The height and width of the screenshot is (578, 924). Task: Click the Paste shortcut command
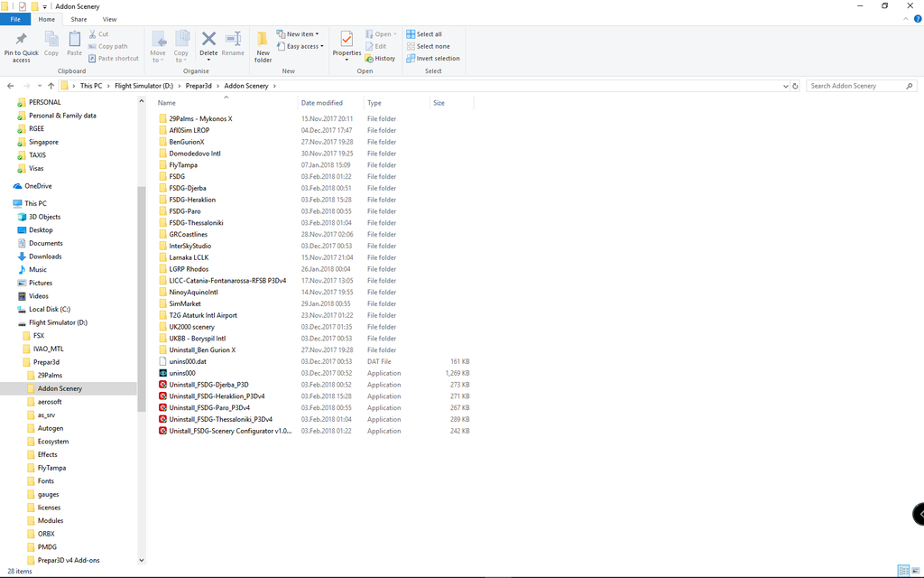pos(113,59)
